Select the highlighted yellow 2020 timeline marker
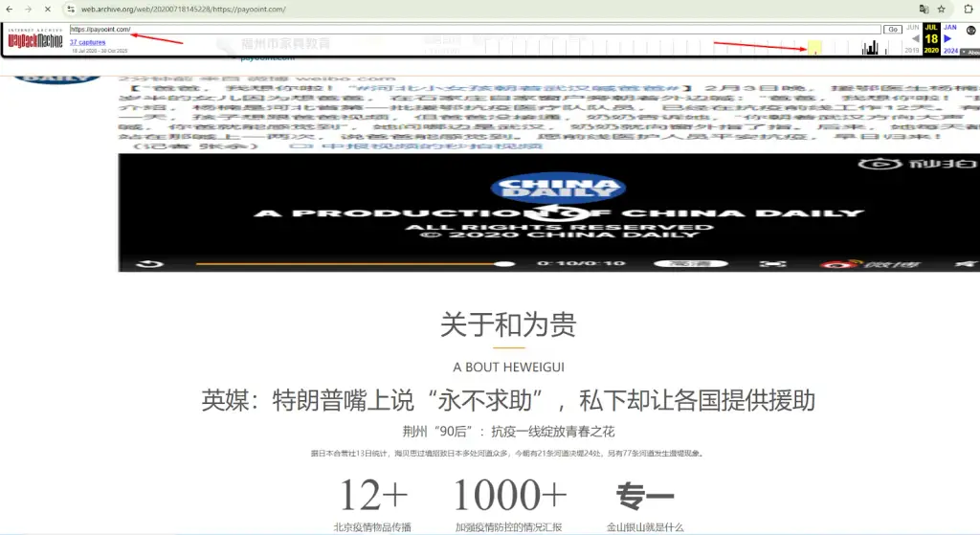Image resolution: width=980 pixels, height=535 pixels. [x=814, y=48]
